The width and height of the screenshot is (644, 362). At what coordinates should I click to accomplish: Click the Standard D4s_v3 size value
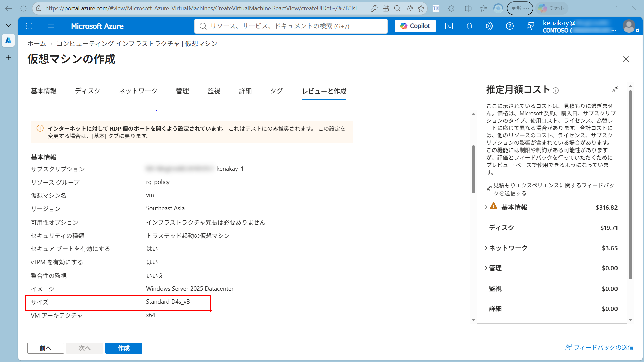(x=168, y=302)
